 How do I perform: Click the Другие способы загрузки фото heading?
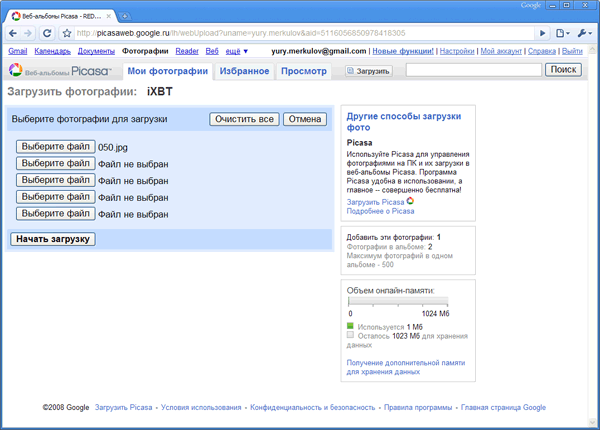[404, 122]
